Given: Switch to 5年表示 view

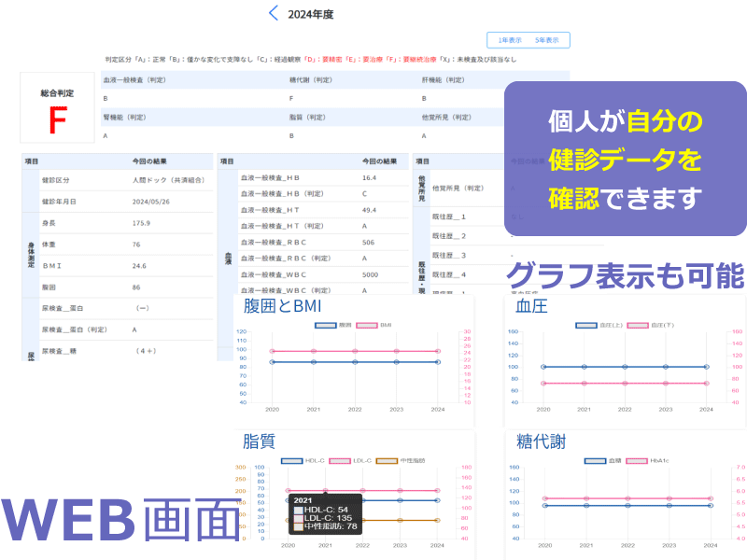Looking at the screenshot, I should point(547,40).
